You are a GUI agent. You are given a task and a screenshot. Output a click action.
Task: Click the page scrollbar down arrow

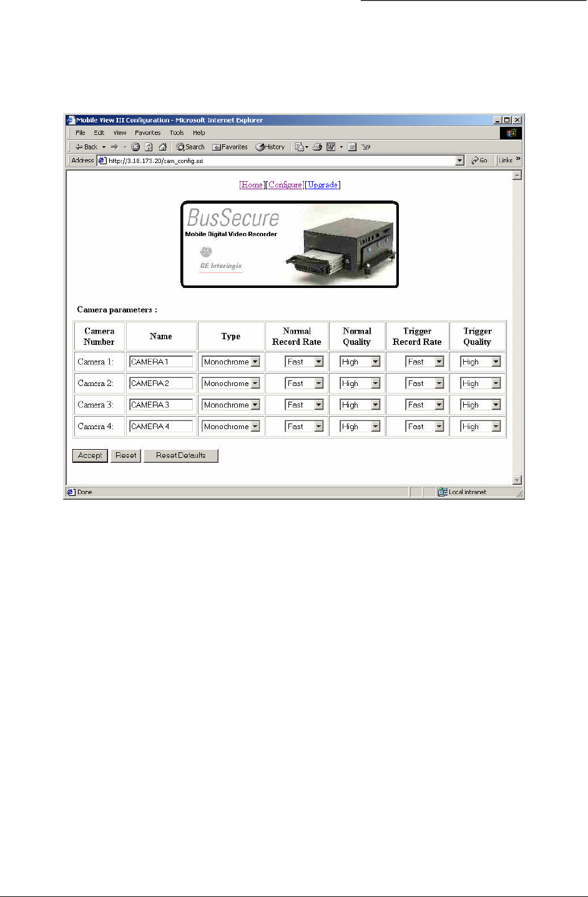[517, 480]
